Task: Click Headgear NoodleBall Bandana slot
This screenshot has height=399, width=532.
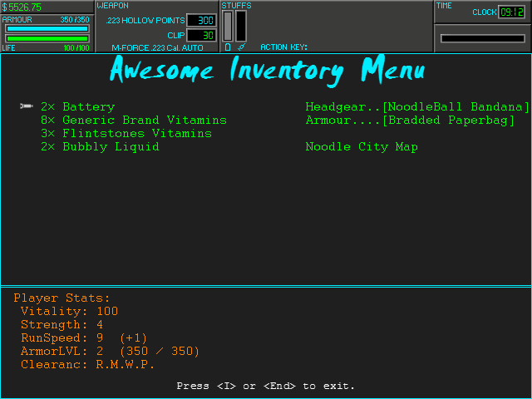Action: click(x=417, y=107)
